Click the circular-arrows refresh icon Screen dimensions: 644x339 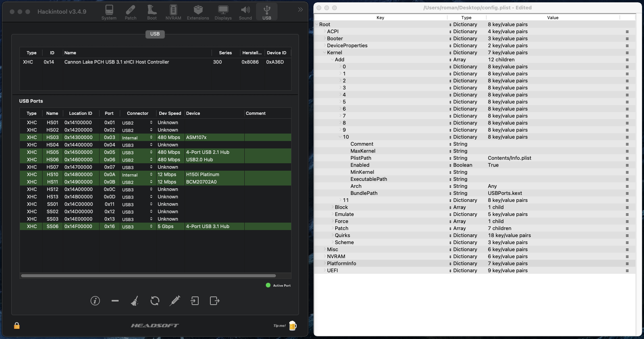click(x=155, y=301)
